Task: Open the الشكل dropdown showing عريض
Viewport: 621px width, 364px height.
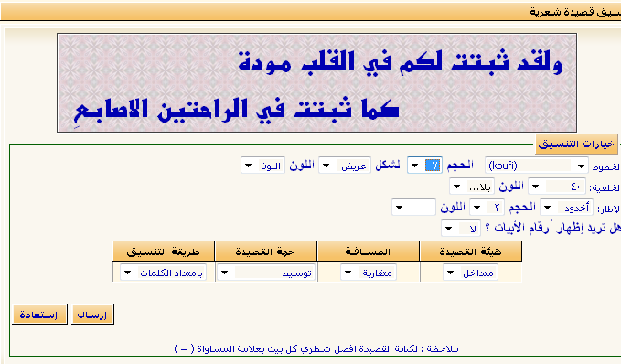Action: [x=345, y=166]
